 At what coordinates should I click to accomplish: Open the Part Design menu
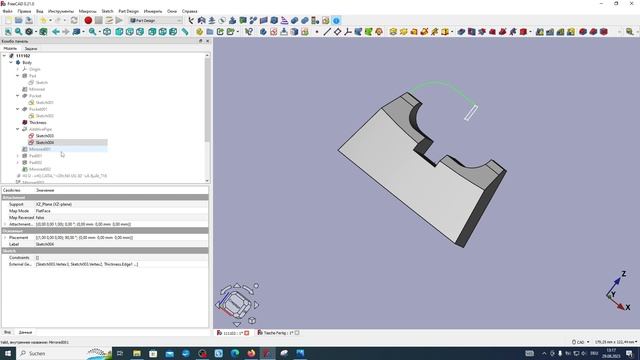tap(129, 11)
